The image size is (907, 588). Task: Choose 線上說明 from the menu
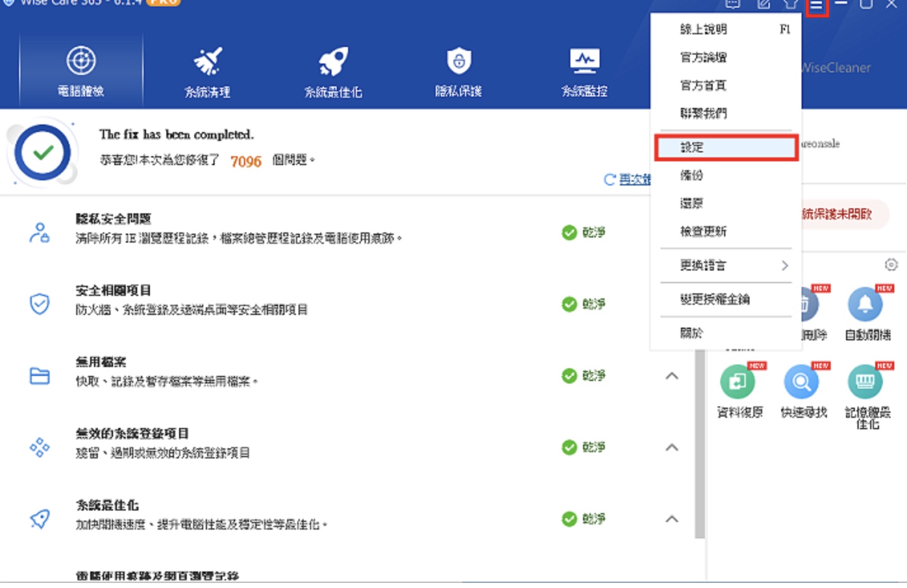[x=726, y=29]
